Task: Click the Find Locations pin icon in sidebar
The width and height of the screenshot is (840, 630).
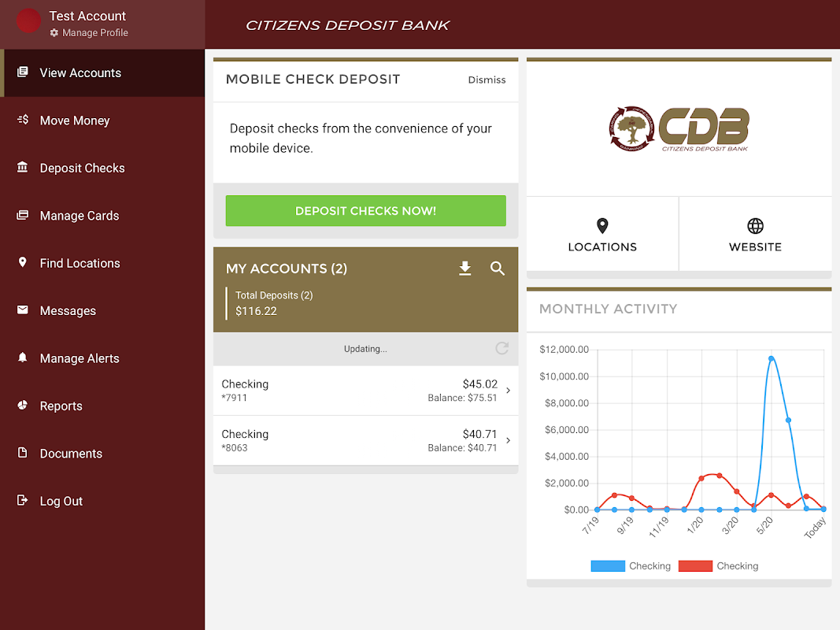Action: click(23, 262)
